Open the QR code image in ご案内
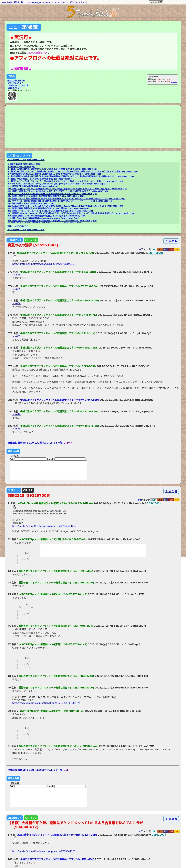The width and height of the screenshot is (186, 868). pos(12,96)
